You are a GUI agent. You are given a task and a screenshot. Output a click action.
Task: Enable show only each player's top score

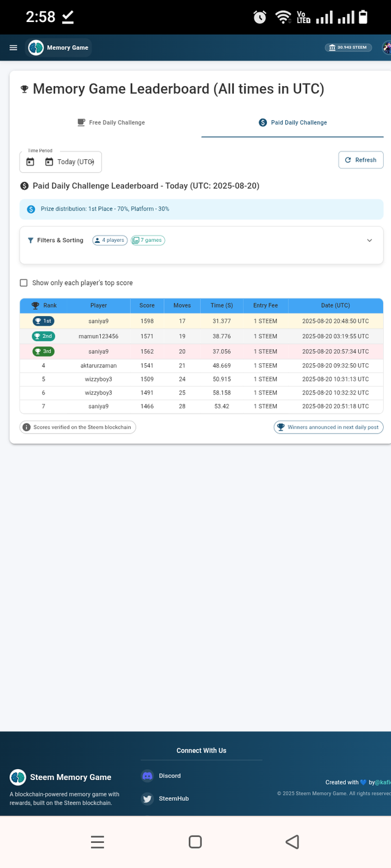pos(24,283)
